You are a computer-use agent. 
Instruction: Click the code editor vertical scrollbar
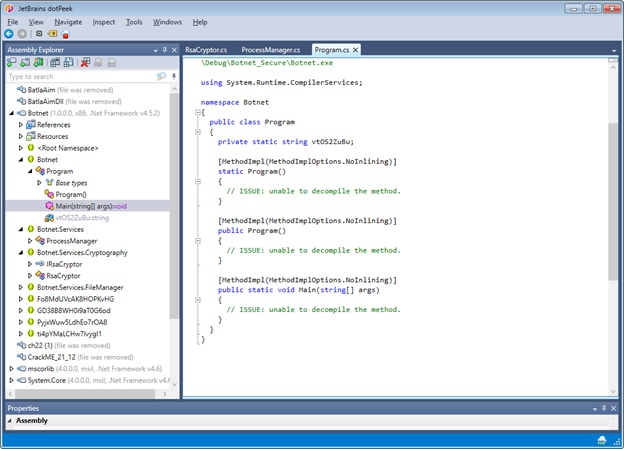pyautogui.click(x=612, y=200)
